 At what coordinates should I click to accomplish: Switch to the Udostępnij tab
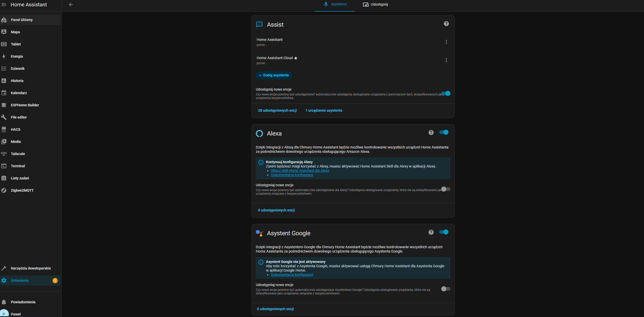click(375, 5)
